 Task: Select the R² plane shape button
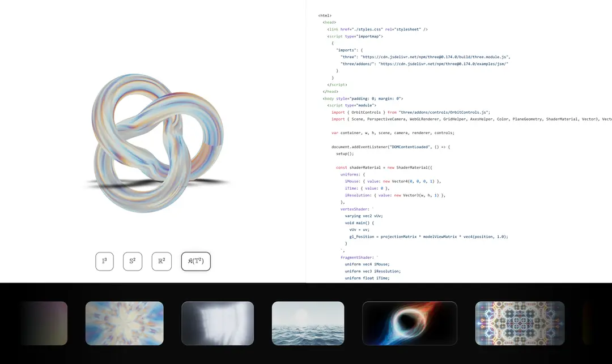[161, 261]
